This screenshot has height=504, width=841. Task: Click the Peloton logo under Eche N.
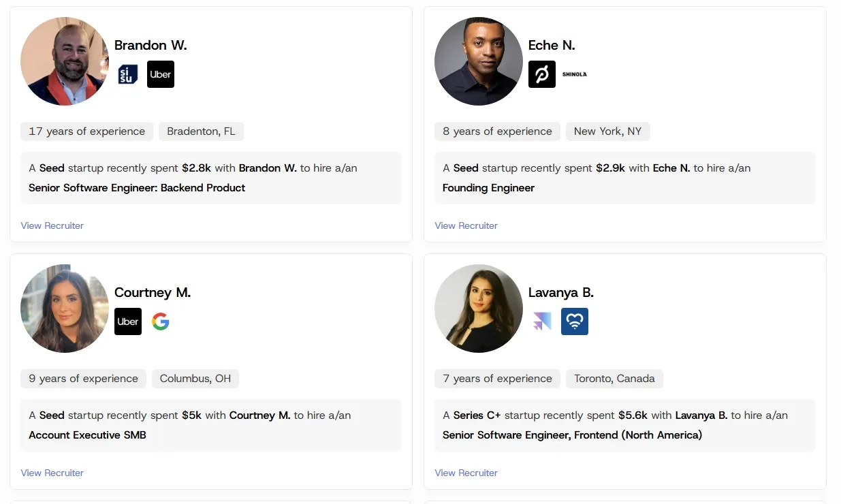tap(542, 74)
